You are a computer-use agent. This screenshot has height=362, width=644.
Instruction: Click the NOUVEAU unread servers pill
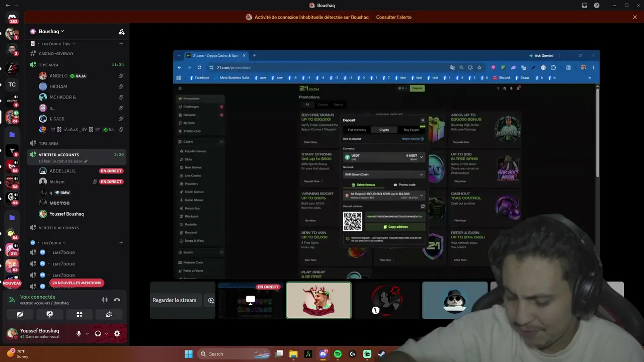tap(12, 283)
